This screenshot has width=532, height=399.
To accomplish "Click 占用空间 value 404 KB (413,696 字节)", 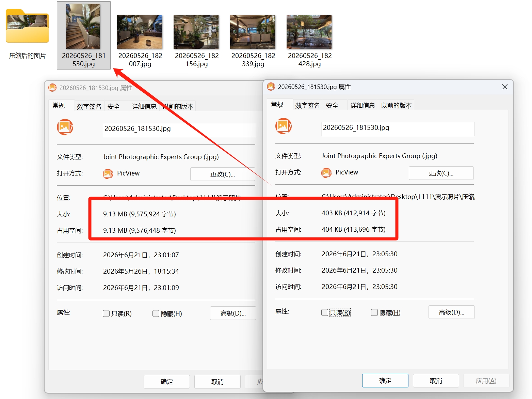I will [x=354, y=229].
